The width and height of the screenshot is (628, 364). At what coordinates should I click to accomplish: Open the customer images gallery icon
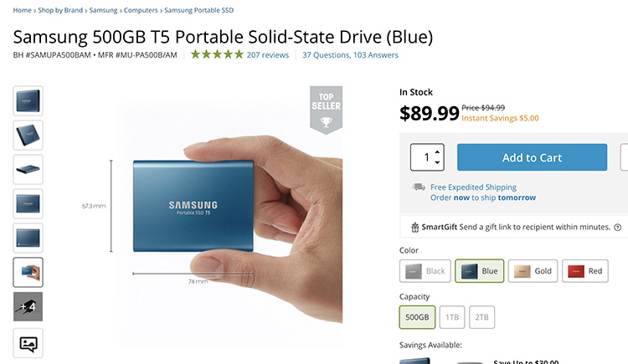(x=28, y=343)
